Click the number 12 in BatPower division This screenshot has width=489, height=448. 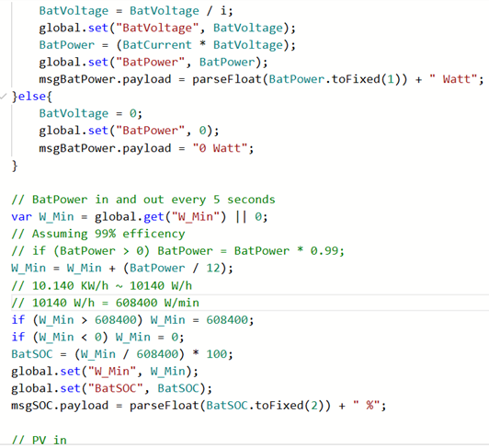pos(213,269)
